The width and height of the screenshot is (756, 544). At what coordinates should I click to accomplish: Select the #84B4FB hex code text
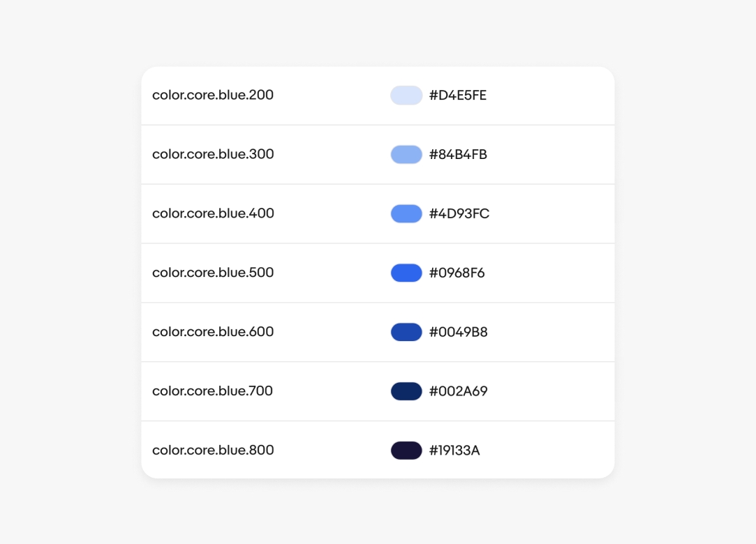coord(458,155)
